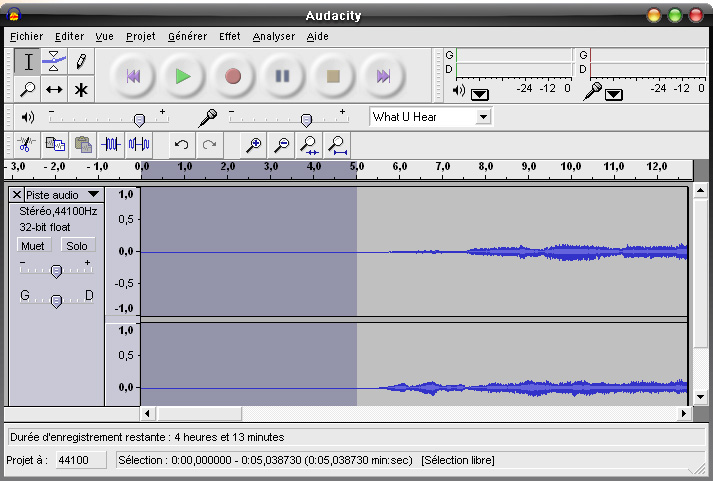Select the Envelope tool
Screen dimensions: 713x481
54,61
